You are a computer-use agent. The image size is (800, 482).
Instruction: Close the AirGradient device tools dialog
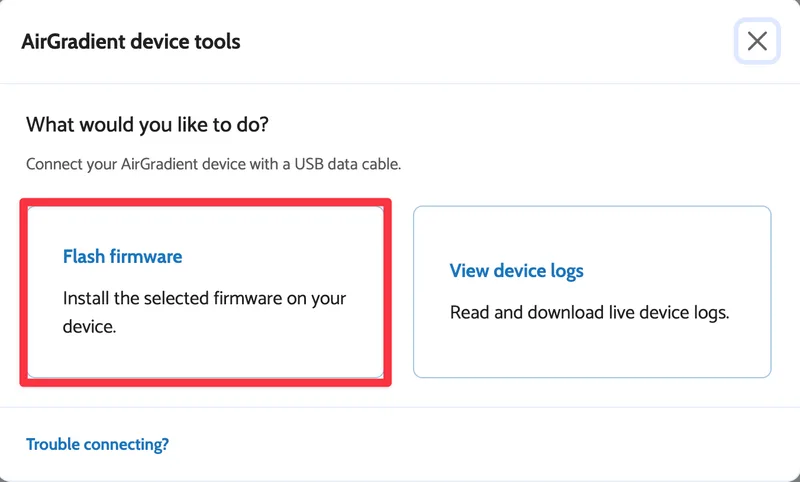tap(757, 41)
